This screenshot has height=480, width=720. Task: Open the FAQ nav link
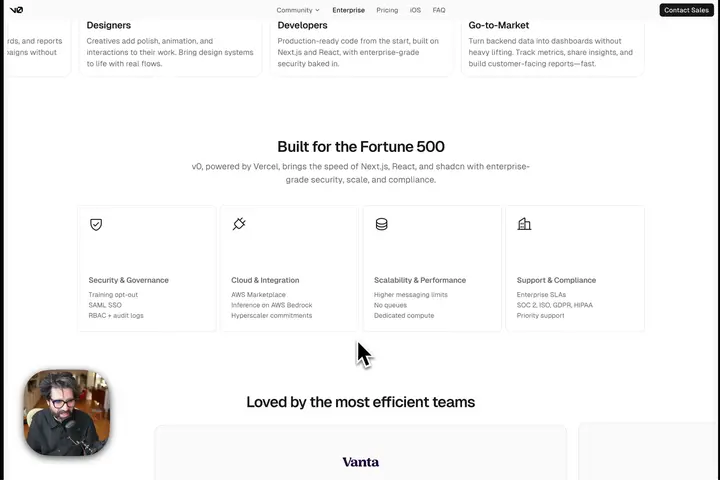tap(439, 10)
